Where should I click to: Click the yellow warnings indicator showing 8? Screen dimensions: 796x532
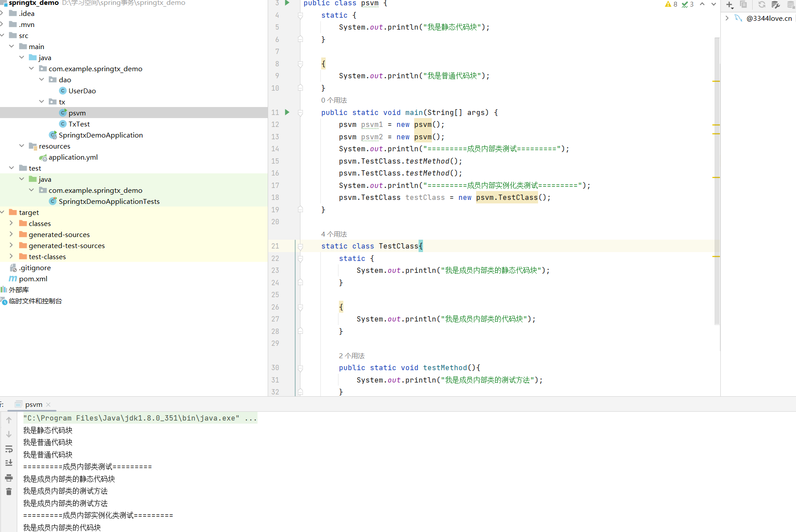(671, 4)
